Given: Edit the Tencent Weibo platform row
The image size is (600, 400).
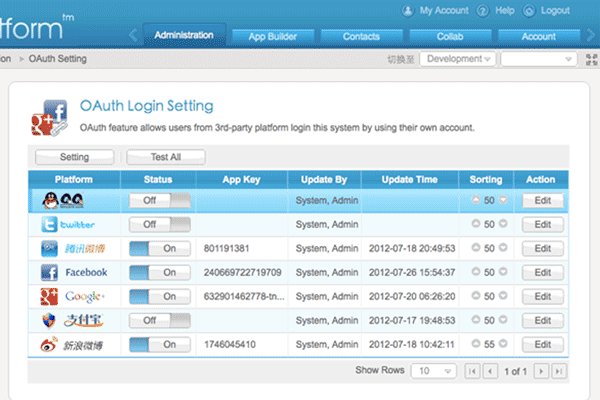Looking at the screenshot, I should click(x=543, y=249).
